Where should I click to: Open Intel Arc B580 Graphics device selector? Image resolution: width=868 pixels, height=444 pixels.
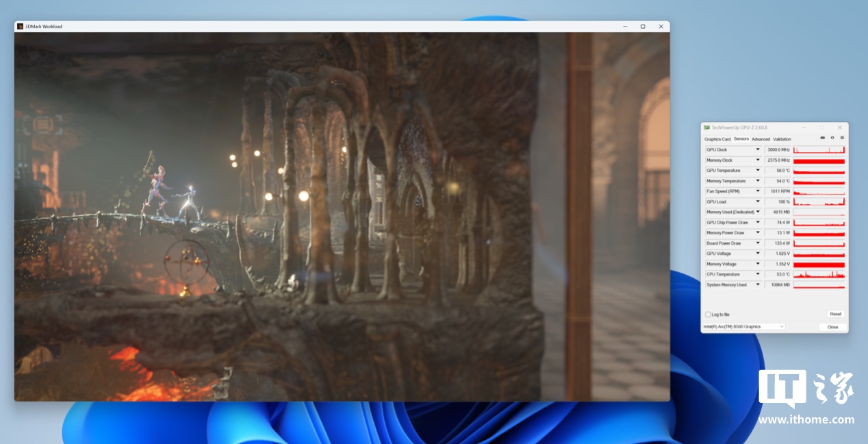[x=744, y=327]
